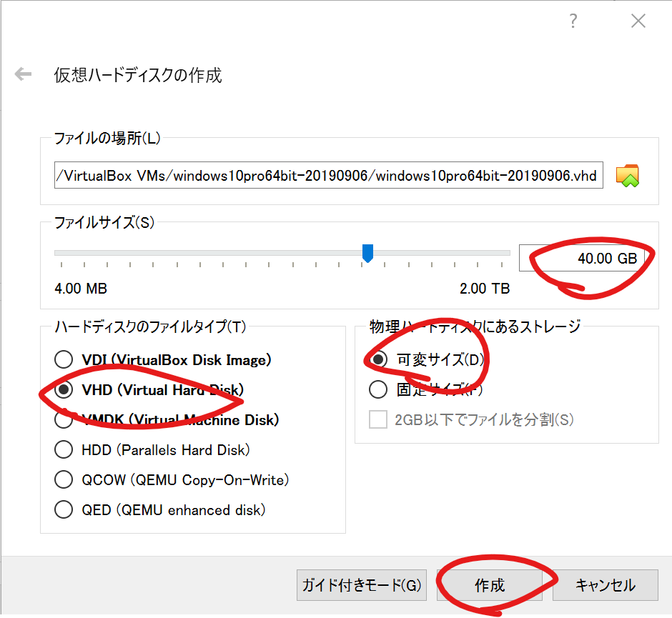Choose QED (QEMU enhanced disk) format
Viewport: 672px width, 618px height.
64,509
